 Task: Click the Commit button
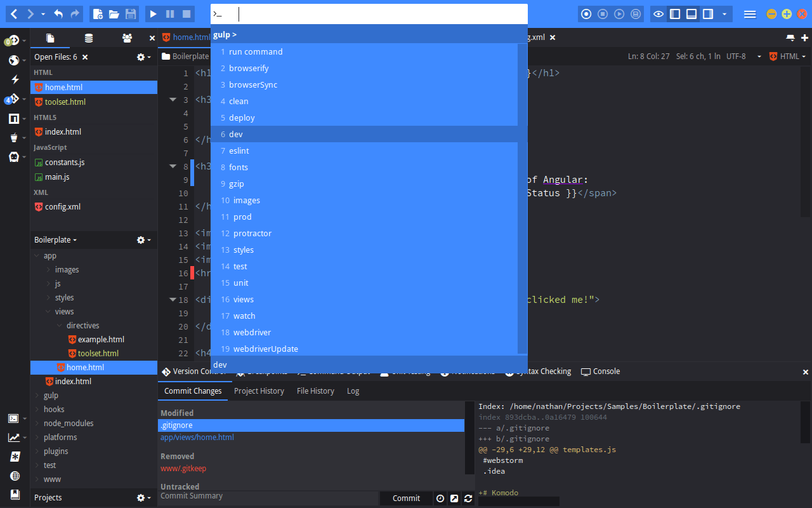click(406, 498)
